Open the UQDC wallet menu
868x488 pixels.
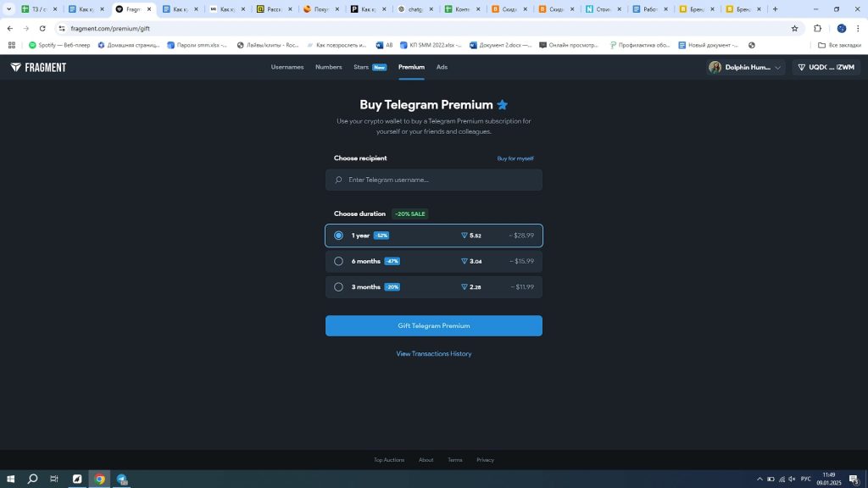(x=826, y=68)
